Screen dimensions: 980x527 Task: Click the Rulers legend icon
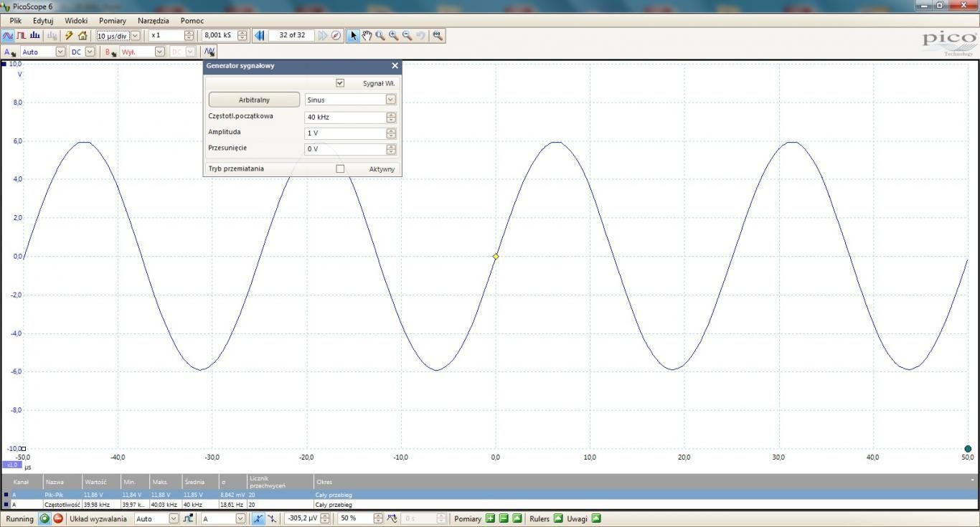pyautogui.click(x=558, y=518)
